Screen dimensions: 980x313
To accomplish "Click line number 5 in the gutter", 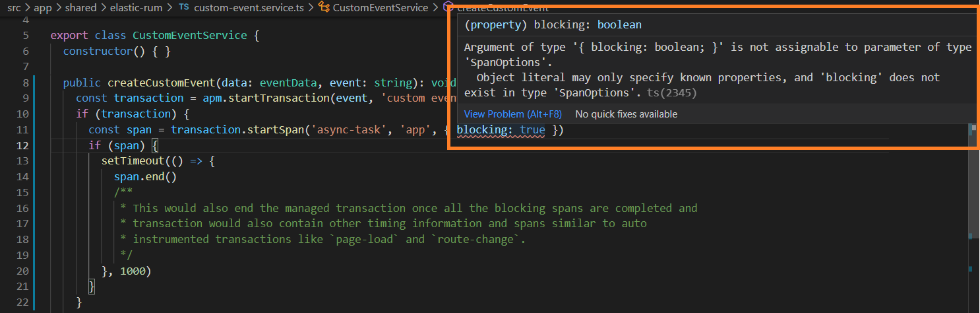I will click(26, 35).
